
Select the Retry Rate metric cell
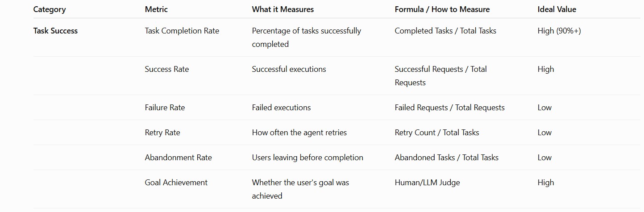coord(162,133)
